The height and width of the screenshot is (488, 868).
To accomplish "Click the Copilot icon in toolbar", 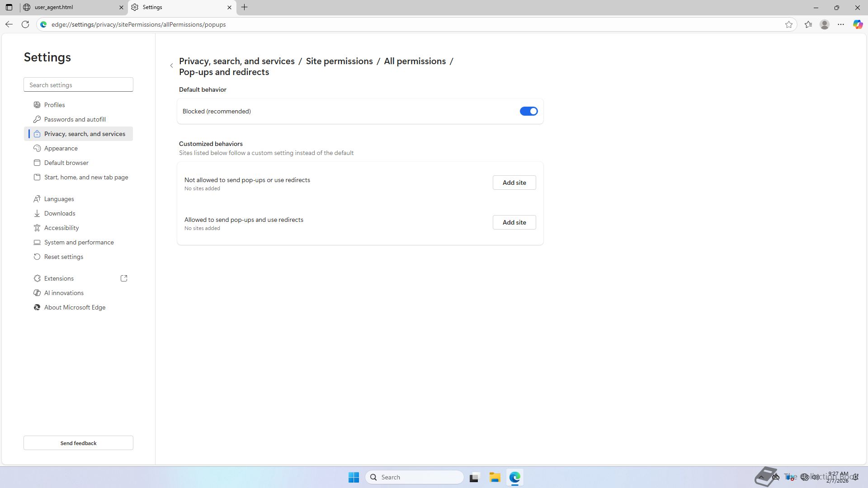I will pyautogui.click(x=858, y=24).
